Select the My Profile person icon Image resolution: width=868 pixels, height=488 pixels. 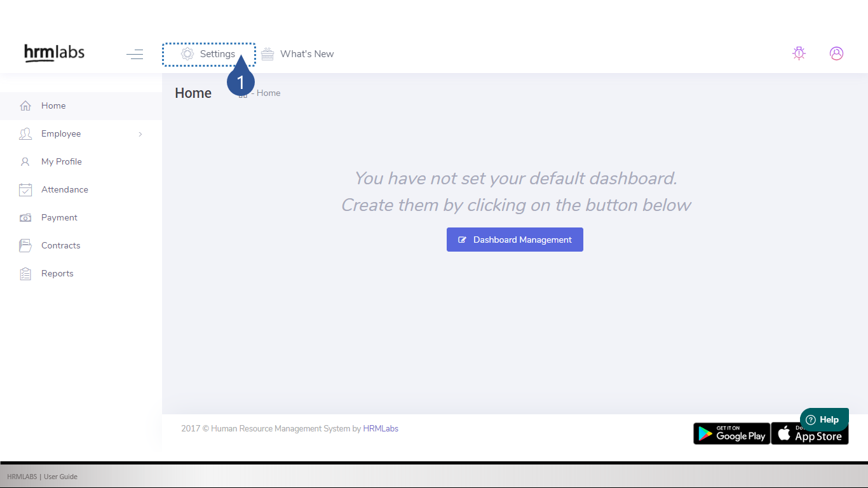tap(25, 162)
